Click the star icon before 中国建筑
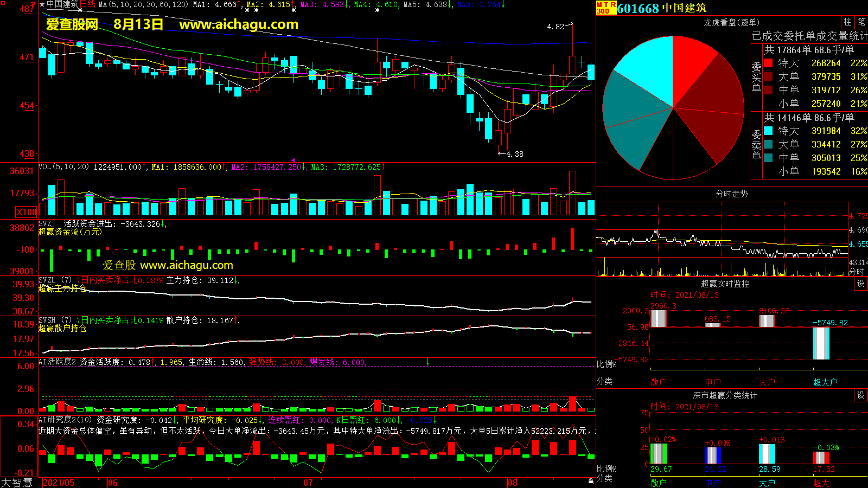 [x=42, y=4]
